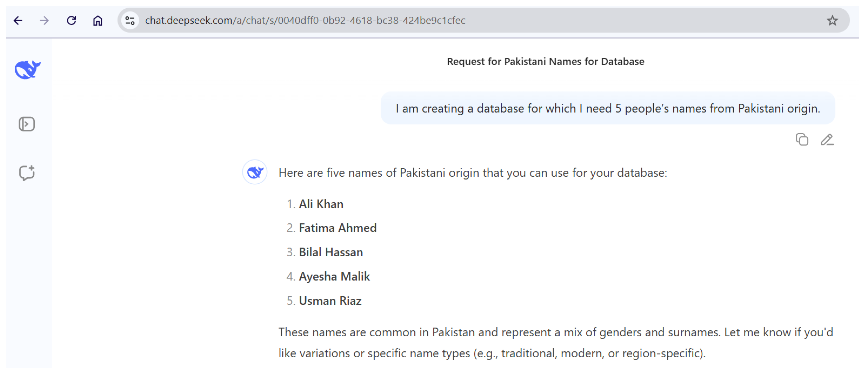Click the chat title about Pakistani names
The height and width of the screenshot is (375, 868).
tap(545, 61)
